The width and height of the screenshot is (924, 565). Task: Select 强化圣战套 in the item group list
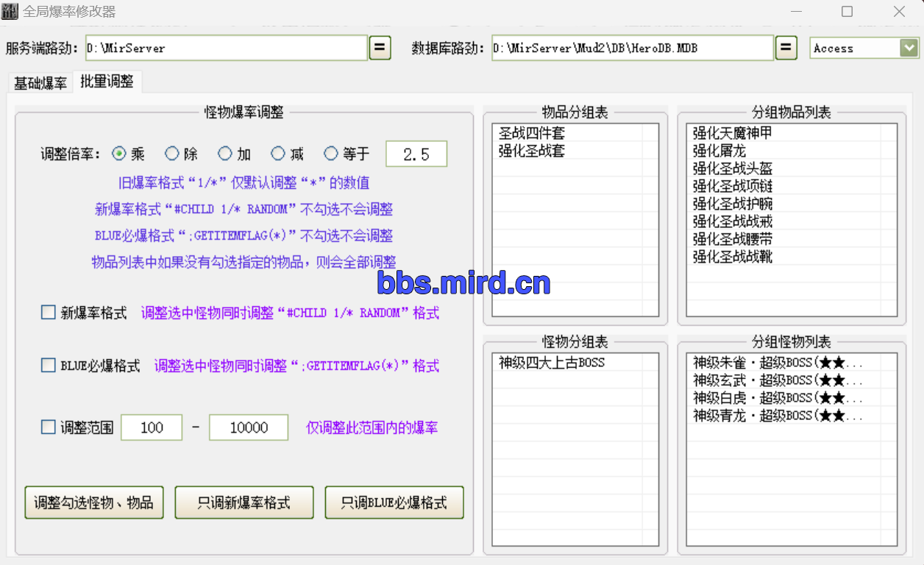(532, 151)
